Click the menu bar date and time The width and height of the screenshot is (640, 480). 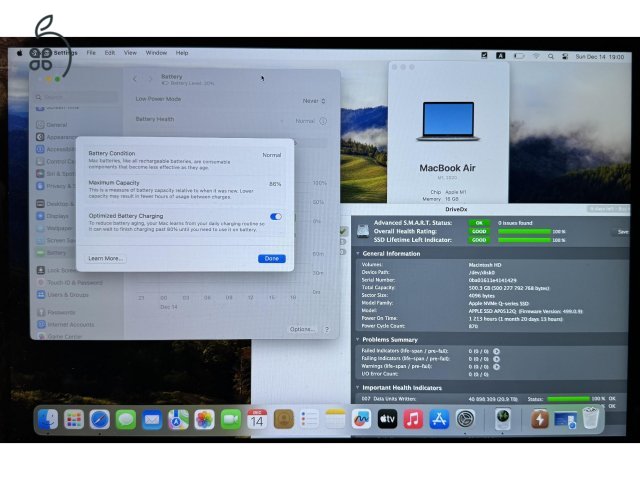(x=599, y=57)
